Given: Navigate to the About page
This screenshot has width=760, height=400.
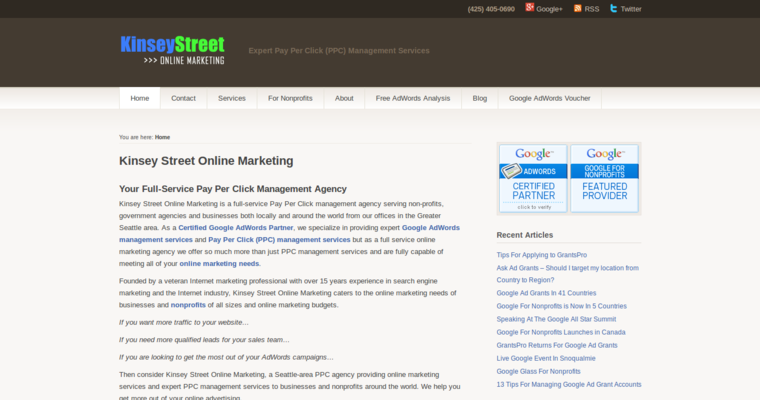Looking at the screenshot, I should coord(344,98).
